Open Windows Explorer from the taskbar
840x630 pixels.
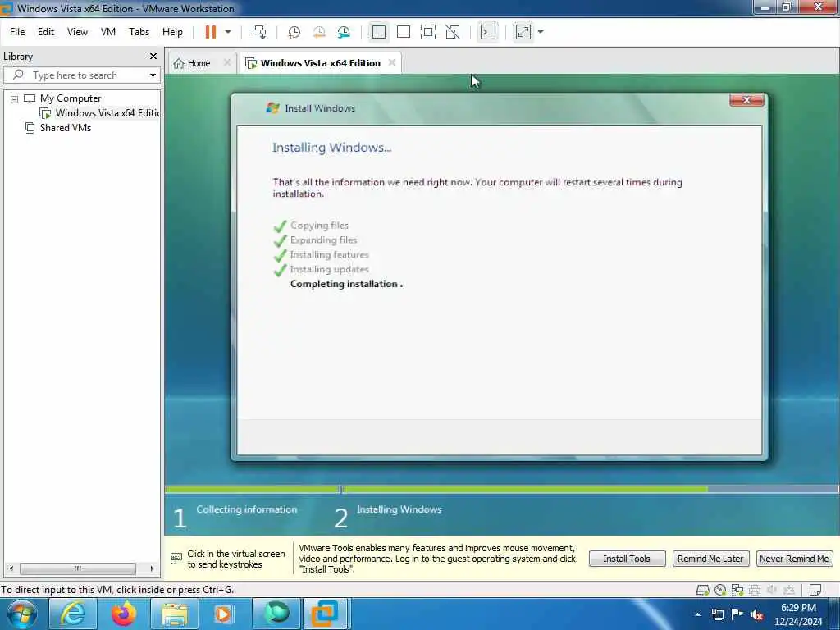(174, 614)
